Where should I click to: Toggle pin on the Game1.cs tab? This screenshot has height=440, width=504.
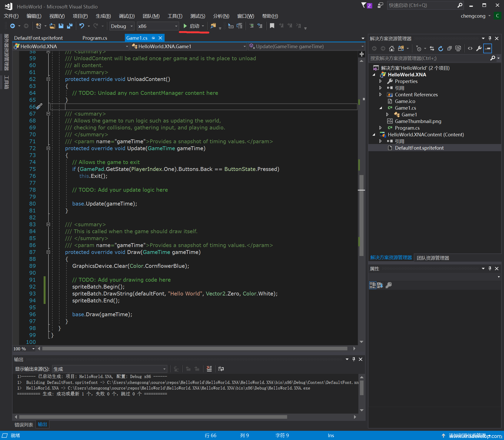click(x=153, y=38)
